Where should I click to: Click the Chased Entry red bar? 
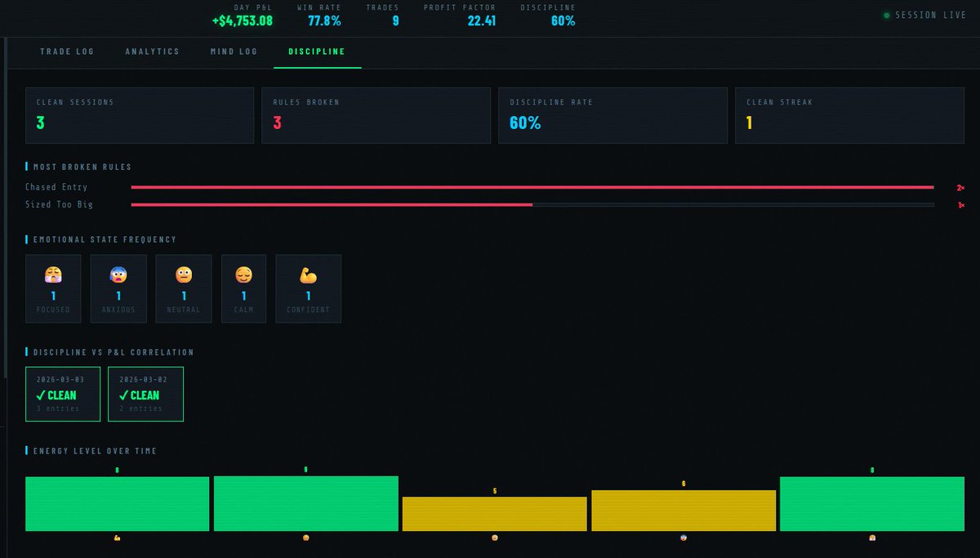[532, 187]
